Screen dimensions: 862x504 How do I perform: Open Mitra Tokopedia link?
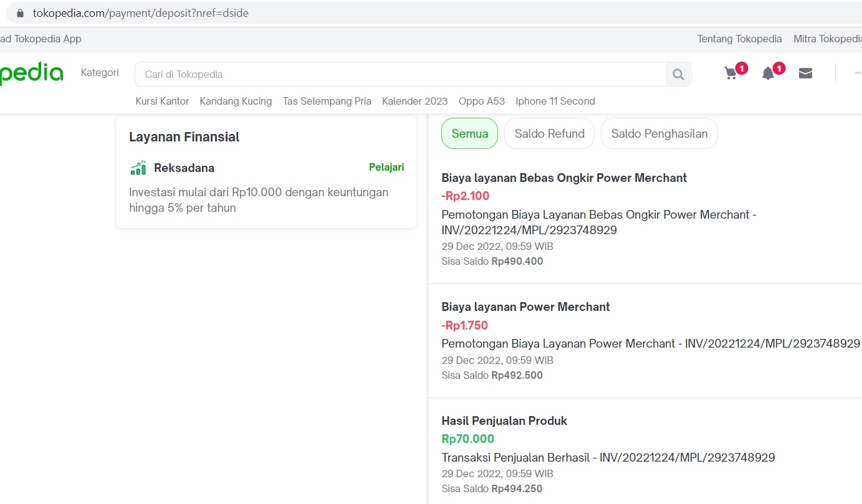pos(828,39)
